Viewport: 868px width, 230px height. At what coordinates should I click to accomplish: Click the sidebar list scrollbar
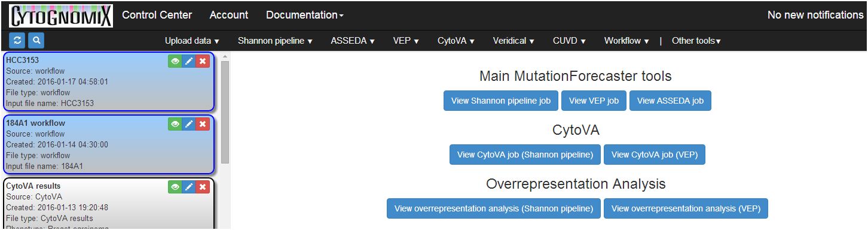(x=225, y=111)
